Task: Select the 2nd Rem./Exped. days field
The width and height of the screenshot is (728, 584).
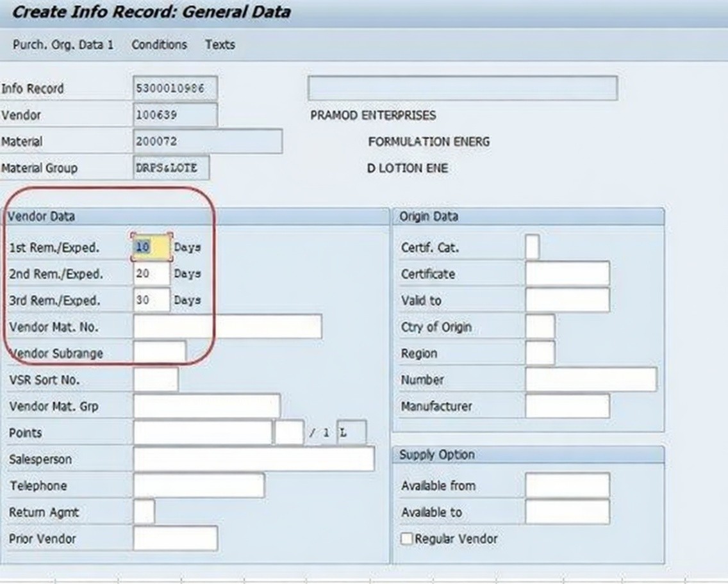Action: pos(152,274)
